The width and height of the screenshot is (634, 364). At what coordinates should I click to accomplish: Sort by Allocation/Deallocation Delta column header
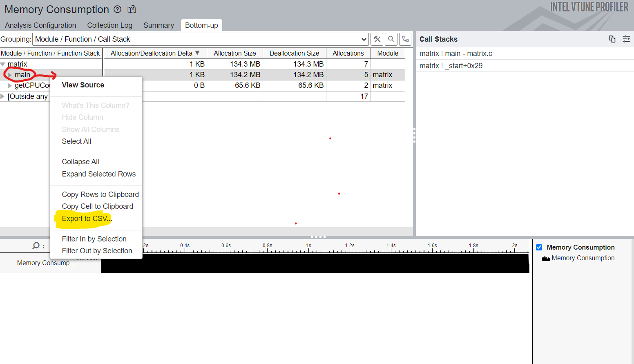coord(154,53)
